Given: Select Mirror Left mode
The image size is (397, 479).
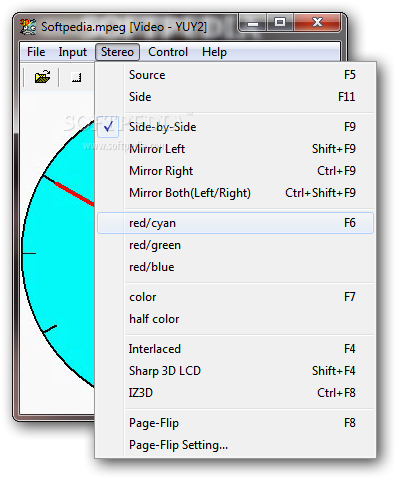Looking at the screenshot, I should [235, 149].
